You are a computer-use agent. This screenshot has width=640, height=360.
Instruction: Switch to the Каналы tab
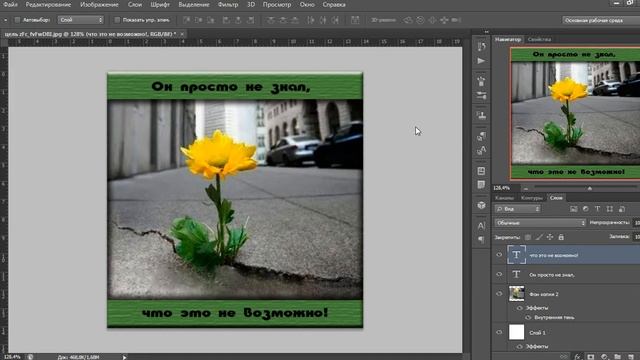coord(504,198)
